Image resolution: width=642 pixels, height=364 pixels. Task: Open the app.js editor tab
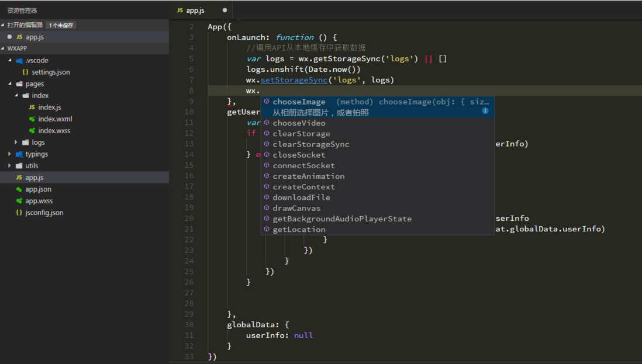(x=201, y=11)
